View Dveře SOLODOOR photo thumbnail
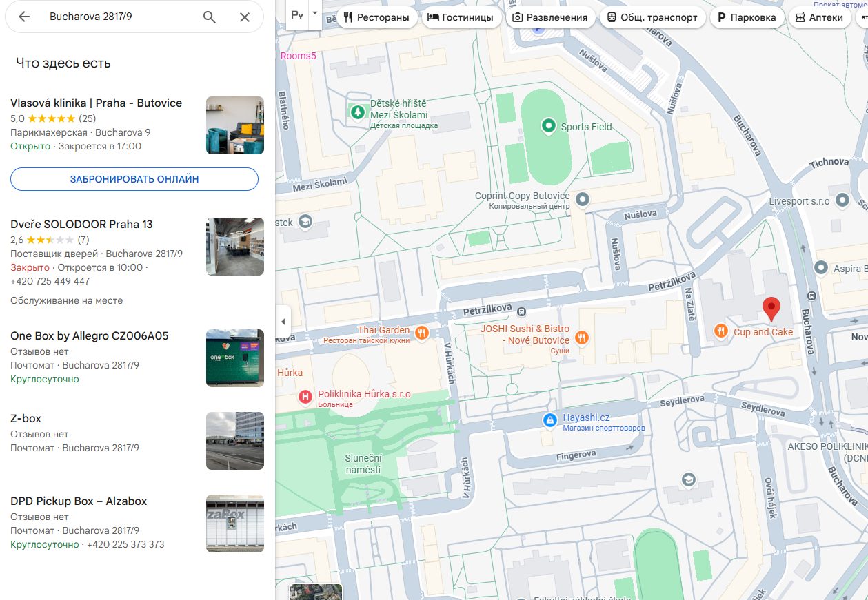 coord(235,247)
